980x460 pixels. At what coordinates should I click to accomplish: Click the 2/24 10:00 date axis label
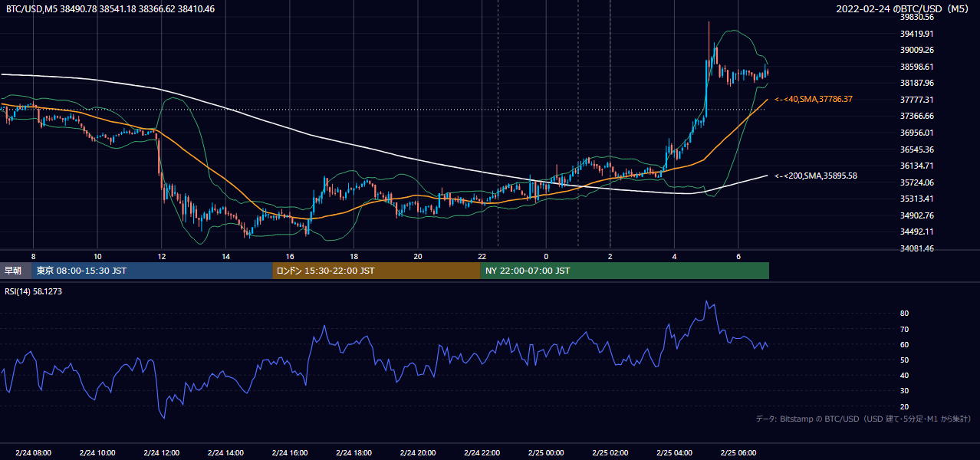click(97, 452)
